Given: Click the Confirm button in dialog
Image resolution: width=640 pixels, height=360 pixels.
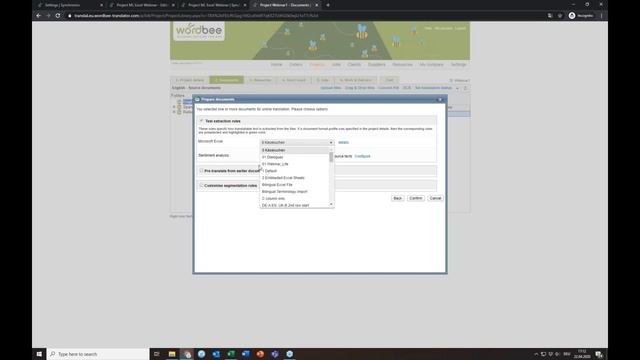Looking at the screenshot, I should click(416, 198).
